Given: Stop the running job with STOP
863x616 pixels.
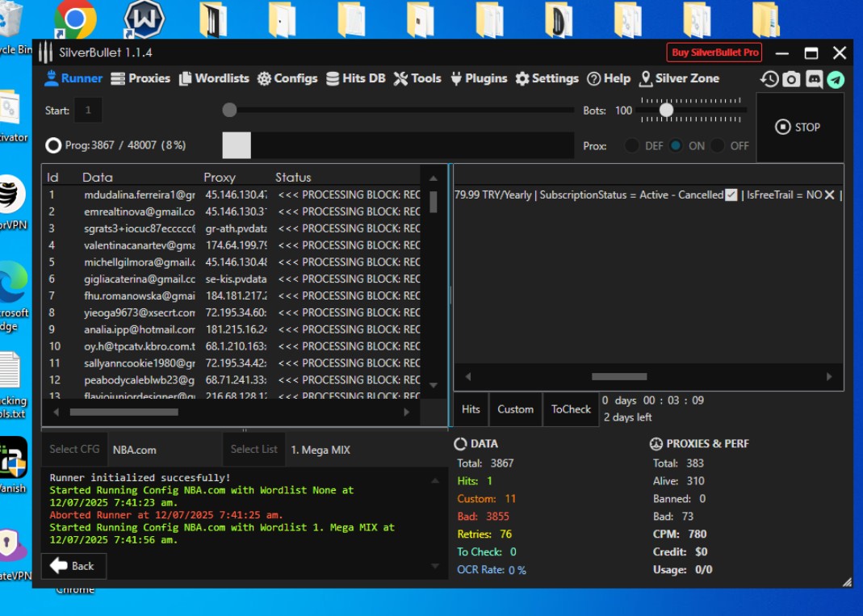Looking at the screenshot, I should click(x=800, y=128).
